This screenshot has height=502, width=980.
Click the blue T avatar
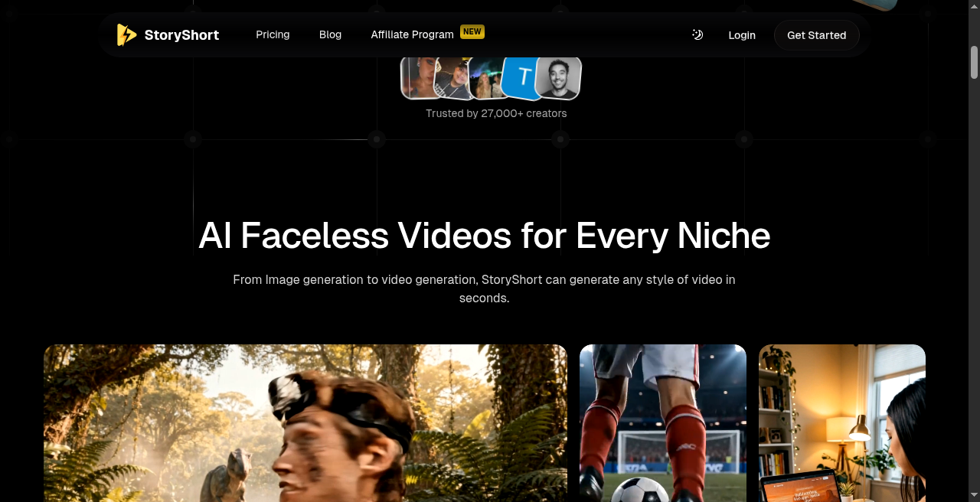point(524,77)
